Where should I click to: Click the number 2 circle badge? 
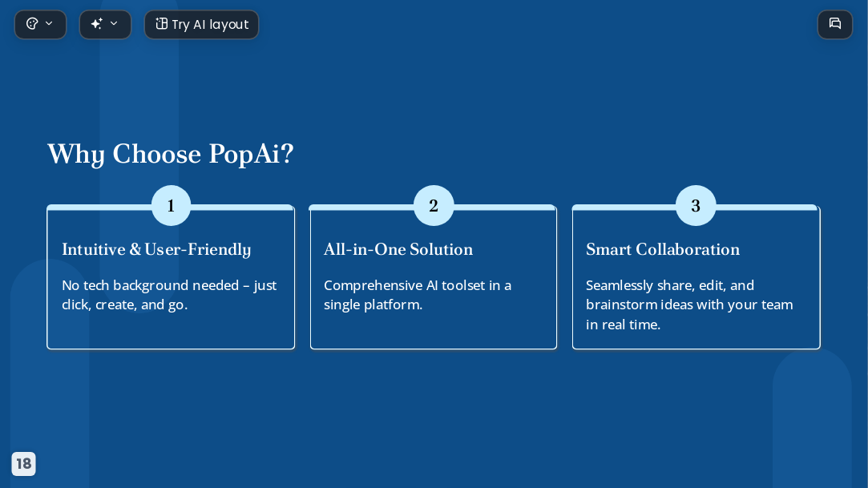[x=434, y=205]
